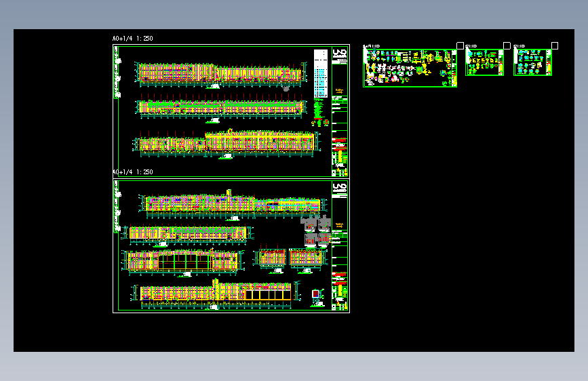Open the rightmost small detail sheet thumbnail

click(532, 62)
